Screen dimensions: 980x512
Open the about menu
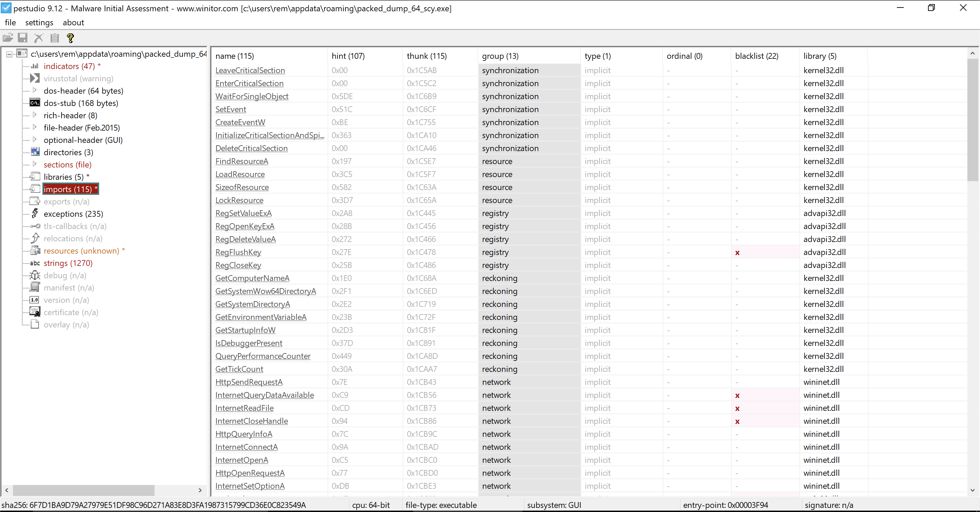74,23
